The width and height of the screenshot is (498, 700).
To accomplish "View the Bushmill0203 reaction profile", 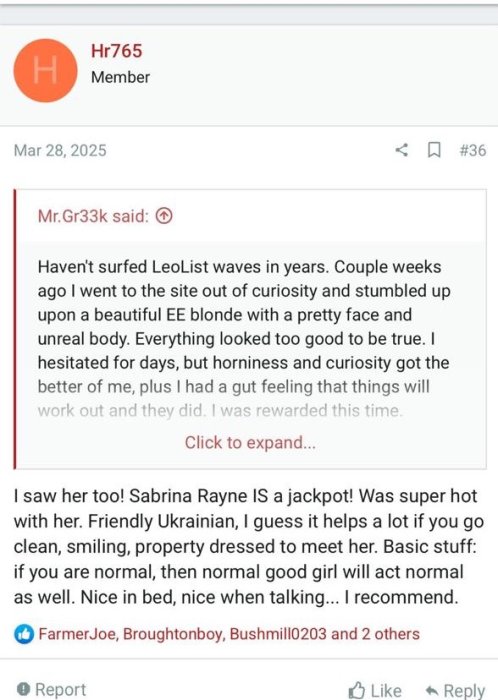I will click(278, 634).
